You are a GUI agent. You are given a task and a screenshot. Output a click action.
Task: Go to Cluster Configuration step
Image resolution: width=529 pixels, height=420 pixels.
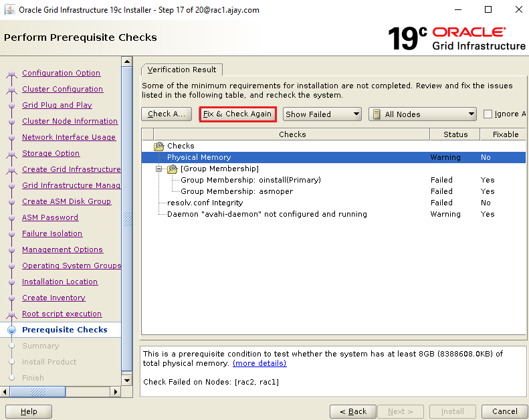[62, 89]
